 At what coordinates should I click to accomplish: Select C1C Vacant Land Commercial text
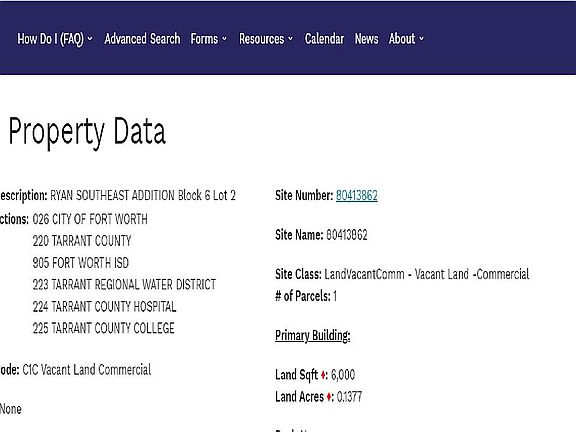[x=87, y=370]
